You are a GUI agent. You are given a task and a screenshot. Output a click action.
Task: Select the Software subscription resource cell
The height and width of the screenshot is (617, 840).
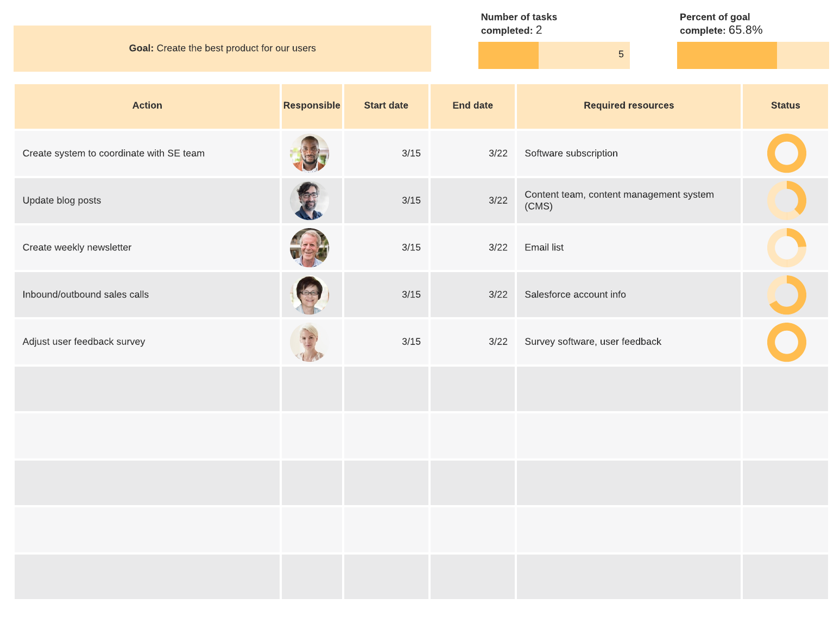coord(628,154)
